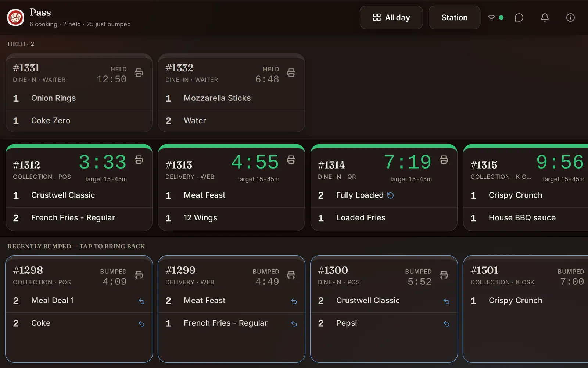Mark Loaded Fries on order #1314
The image size is (588, 368).
384,218
